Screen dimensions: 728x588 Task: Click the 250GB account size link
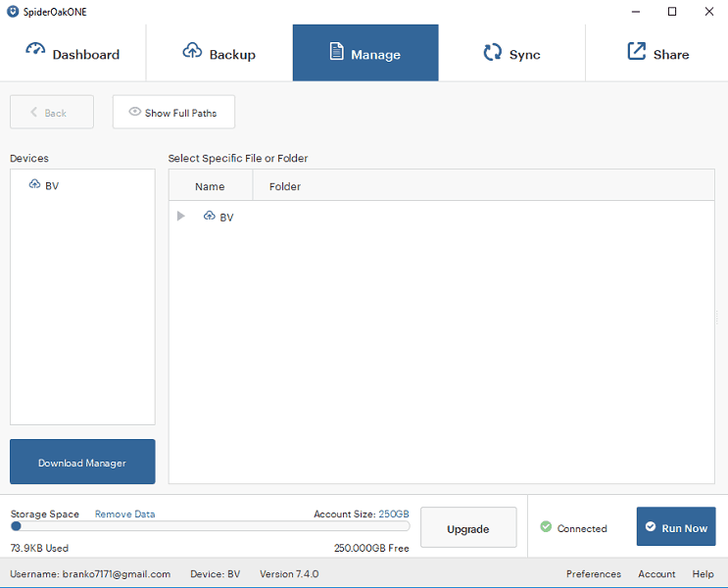tap(394, 514)
